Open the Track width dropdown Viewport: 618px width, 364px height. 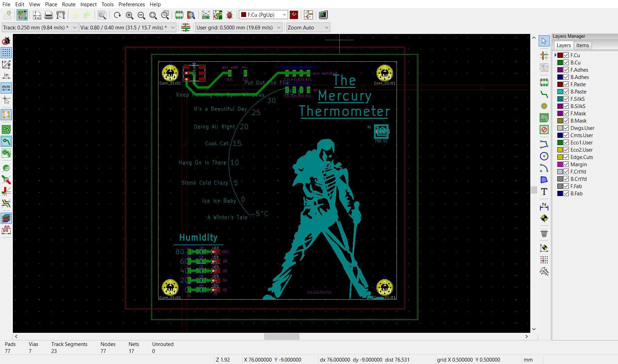40,27
